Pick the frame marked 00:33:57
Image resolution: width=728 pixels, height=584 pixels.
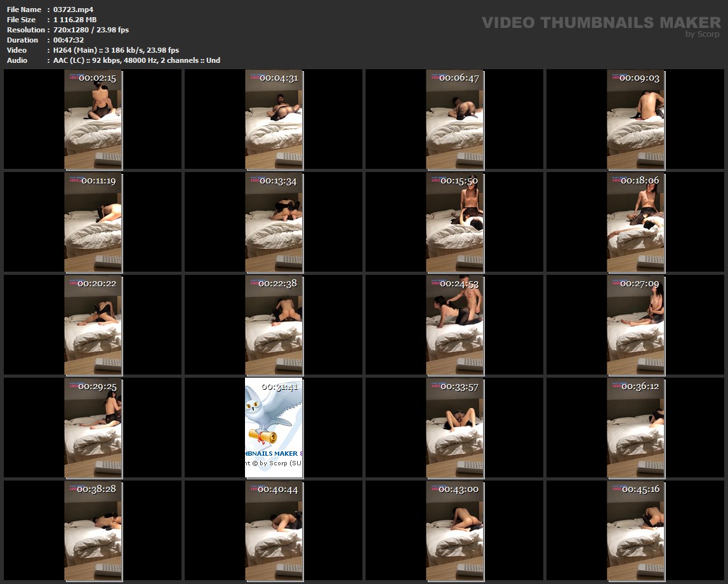pyautogui.click(x=454, y=428)
